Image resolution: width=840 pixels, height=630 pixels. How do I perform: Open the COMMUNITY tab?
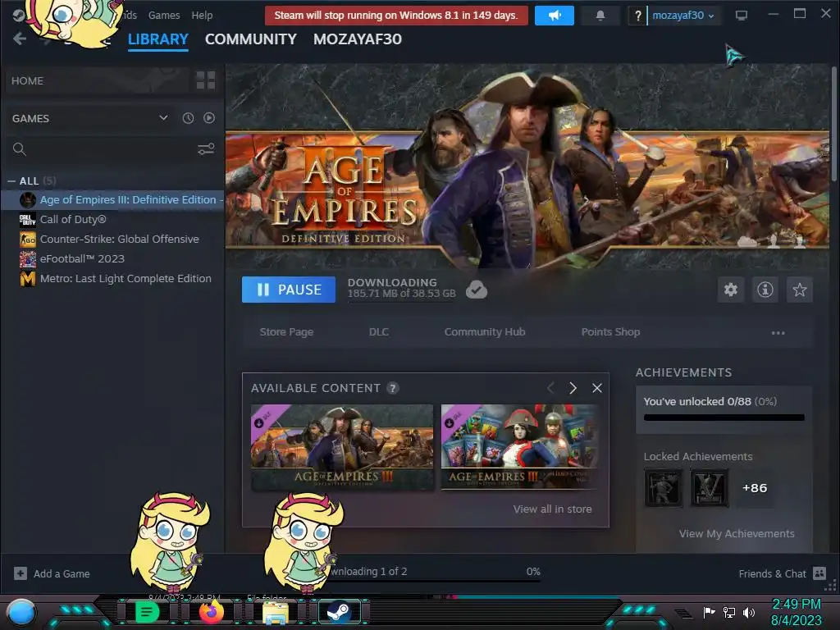click(x=251, y=39)
